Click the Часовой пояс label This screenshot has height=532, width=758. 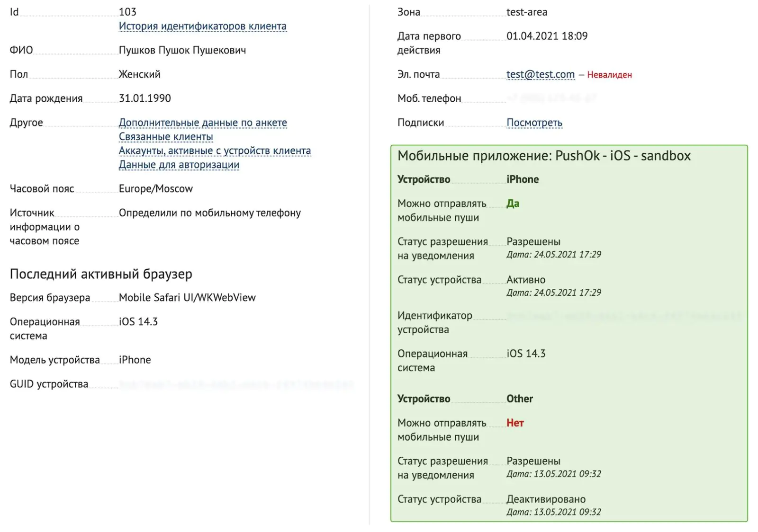[x=42, y=189]
